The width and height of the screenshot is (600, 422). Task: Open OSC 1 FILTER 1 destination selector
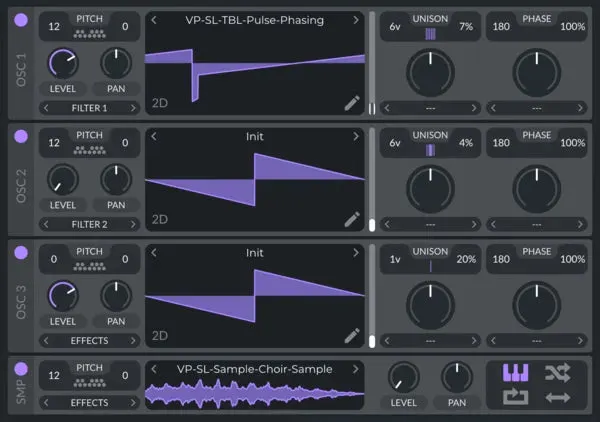tap(90, 108)
